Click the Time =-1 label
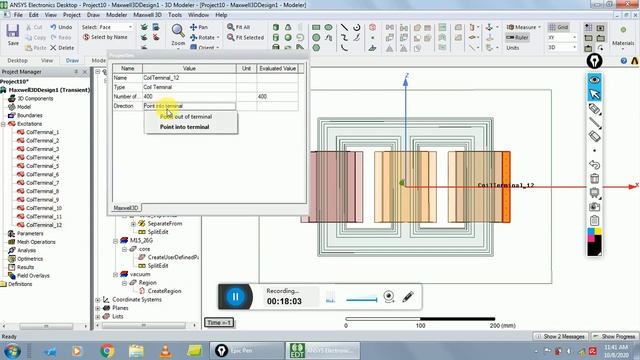 [x=219, y=322]
